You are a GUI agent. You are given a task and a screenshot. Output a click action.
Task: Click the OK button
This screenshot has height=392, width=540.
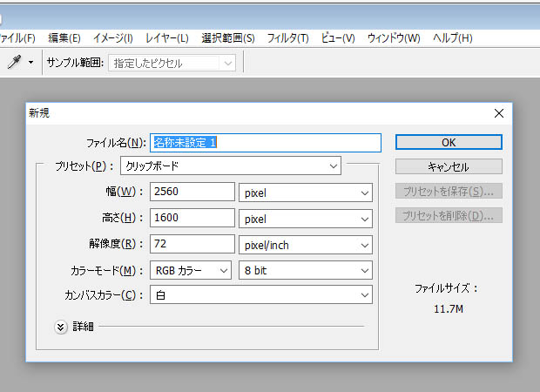[x=449, y=142]
